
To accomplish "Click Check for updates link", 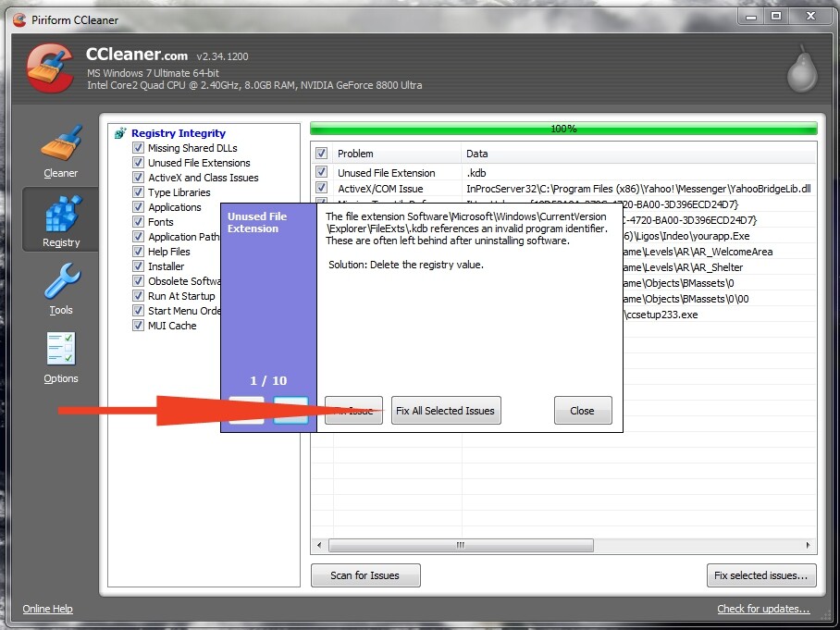I will pyautogui.click(x=763, y=609).
